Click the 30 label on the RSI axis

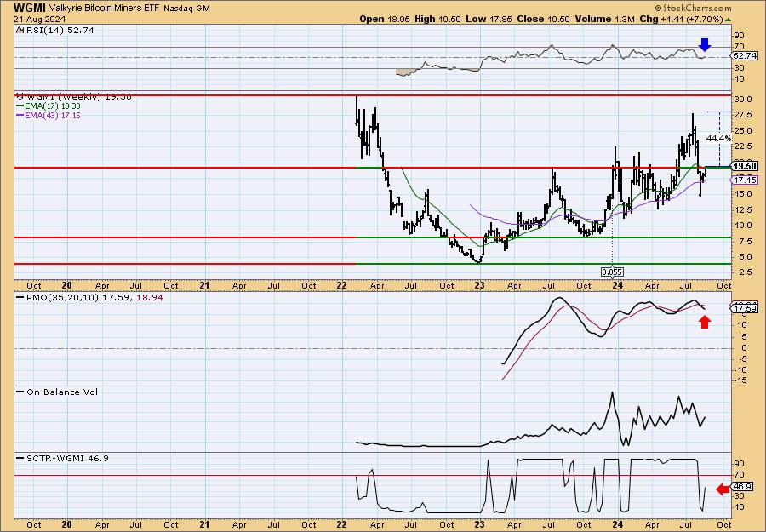739,68
